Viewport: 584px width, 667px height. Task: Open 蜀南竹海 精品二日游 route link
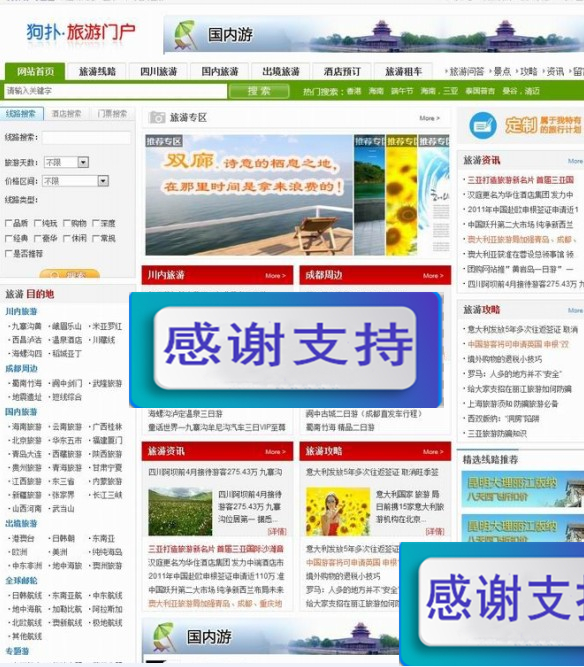coord(340,428)
